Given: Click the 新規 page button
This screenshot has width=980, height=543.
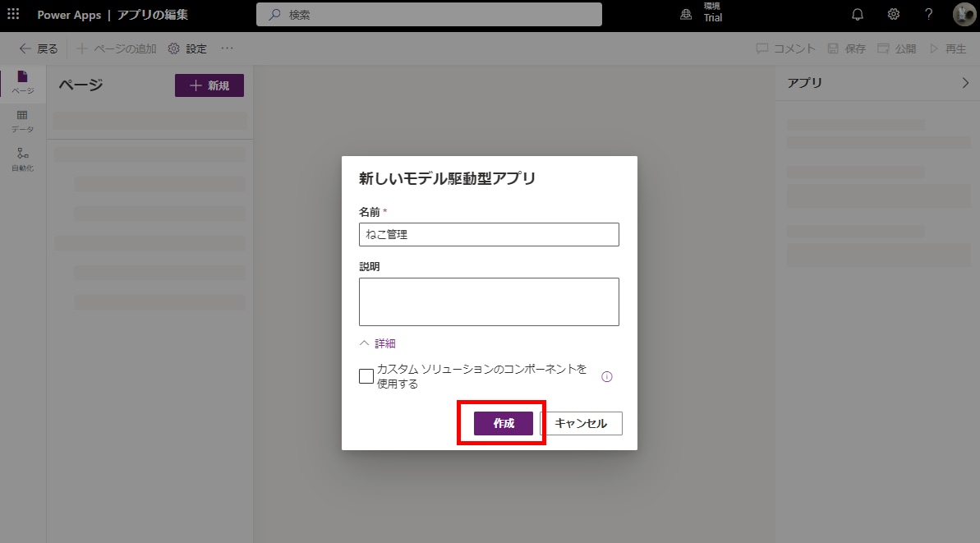Looking at the screenshot, I should click(209, 85).
